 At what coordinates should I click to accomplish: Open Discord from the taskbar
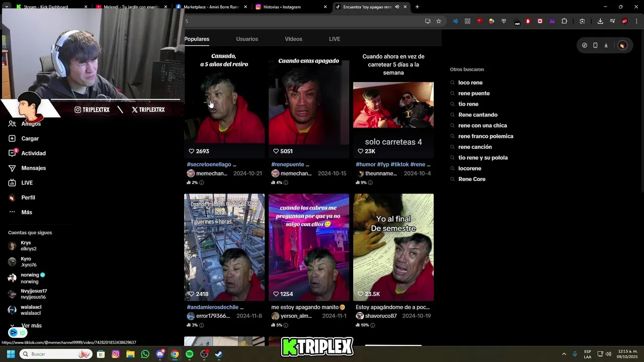(160, 354)
